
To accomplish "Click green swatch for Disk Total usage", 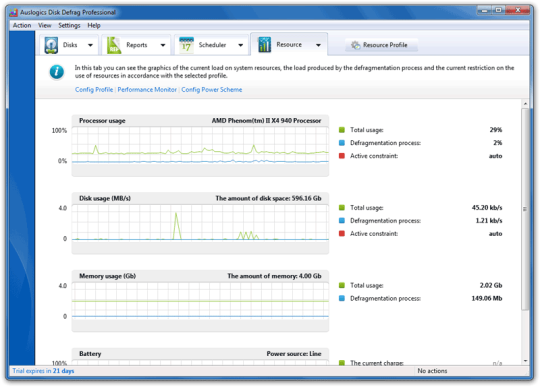I will coord(342,208).
